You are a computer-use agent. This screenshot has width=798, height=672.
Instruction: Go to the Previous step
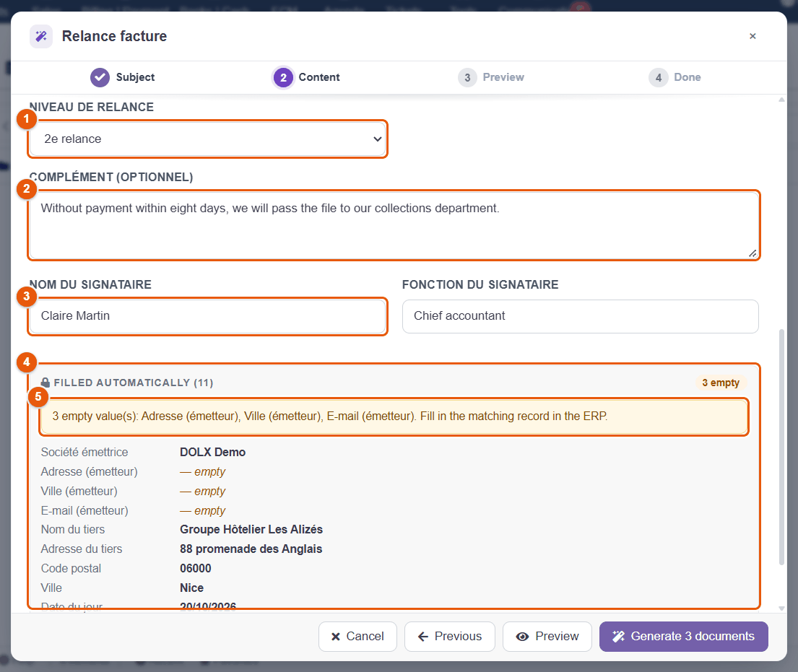click(449, 637)
